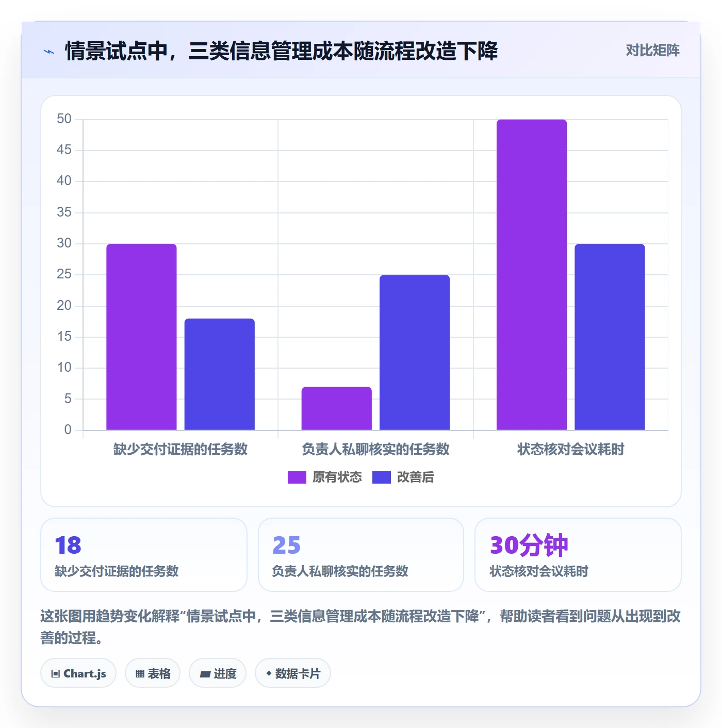The image size is (722, 728).
Task: Click the y-axis value 0
Action: pos(68,429)
